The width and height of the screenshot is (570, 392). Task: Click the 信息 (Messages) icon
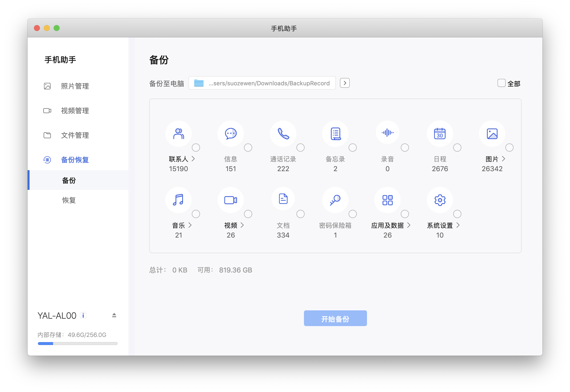coord(231,134)
